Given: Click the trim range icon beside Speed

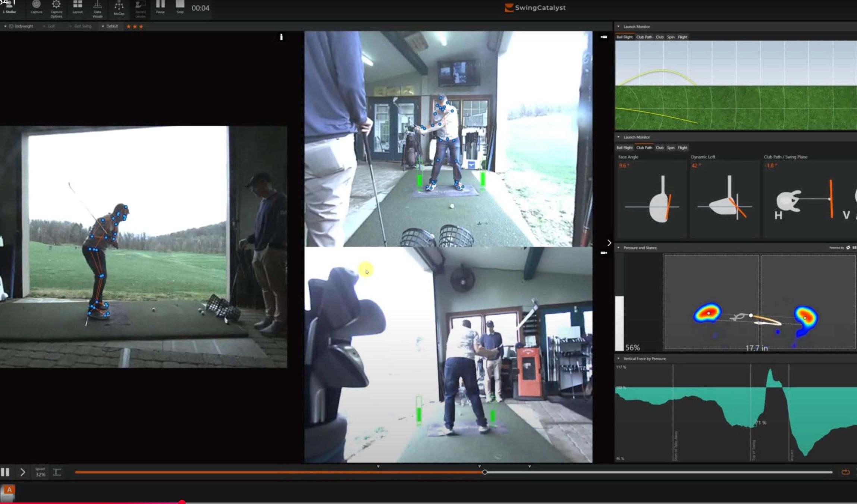Looking at the screenshot, I should pos(57,472).
